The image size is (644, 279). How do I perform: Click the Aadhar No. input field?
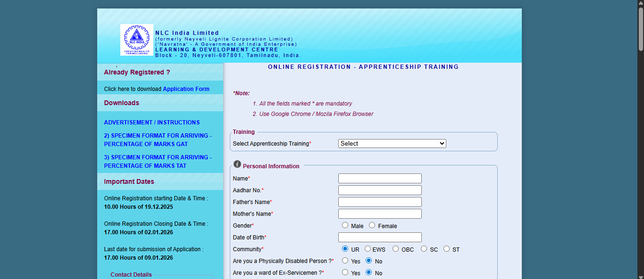[380, 190]
